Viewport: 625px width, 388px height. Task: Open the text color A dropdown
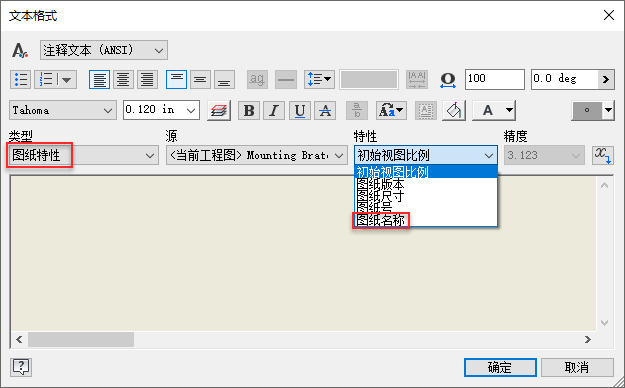click(x=494, y=110)
